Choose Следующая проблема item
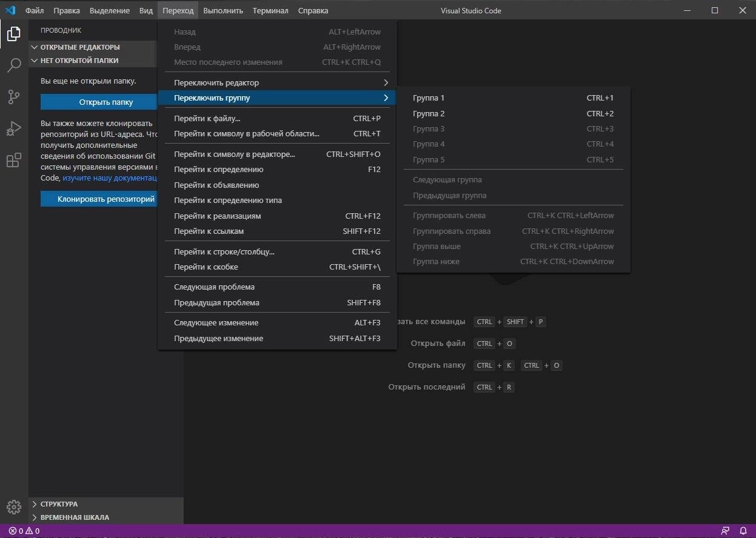This screenshot has width=756, height=538. coord(277,287)
